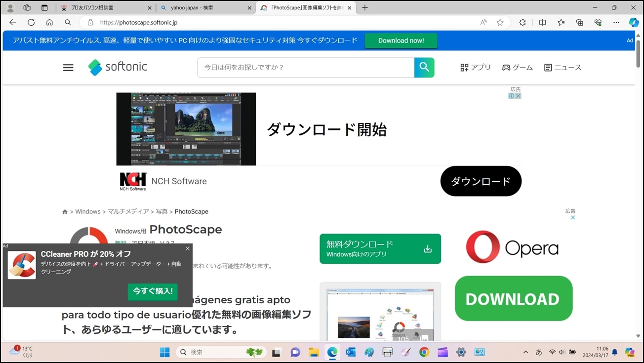Open browser essentials heart icon
The width and height of the screenshot is (644, 363).
click(x=598, y=22)
